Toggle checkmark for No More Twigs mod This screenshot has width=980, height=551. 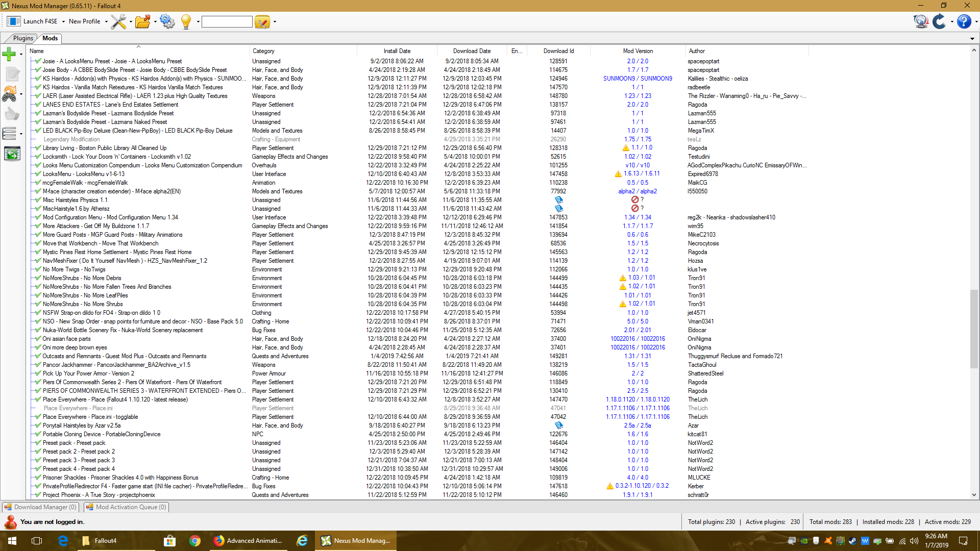tap(38, 269)
